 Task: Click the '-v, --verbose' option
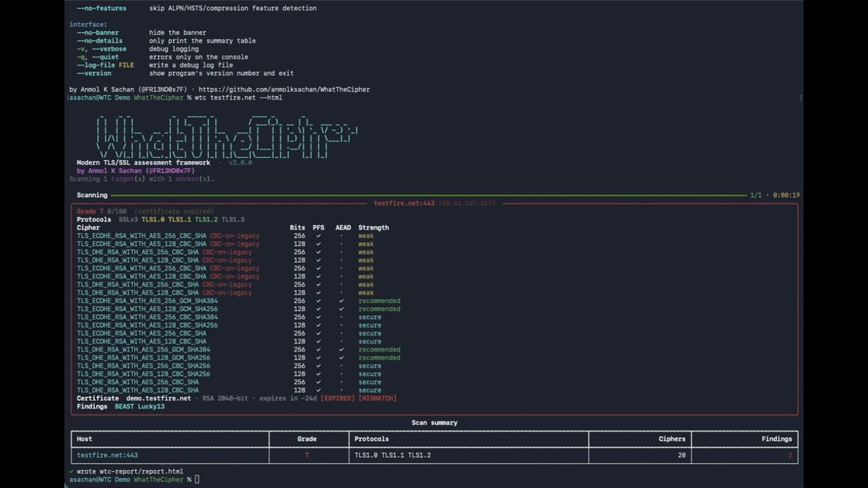point(102,49)
